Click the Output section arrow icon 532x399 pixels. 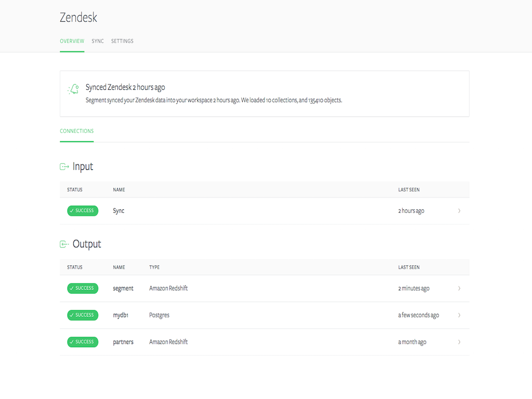pos(64,244)
